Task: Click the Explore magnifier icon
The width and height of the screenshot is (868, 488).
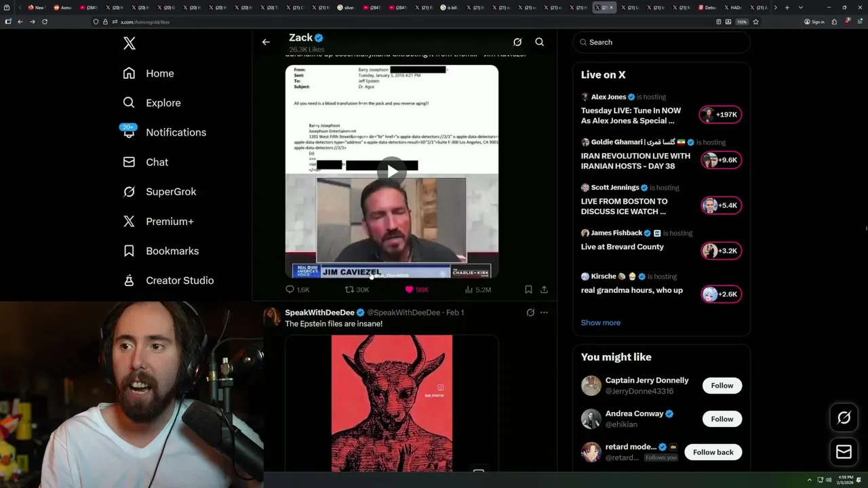Action: (x=129, y=103)
